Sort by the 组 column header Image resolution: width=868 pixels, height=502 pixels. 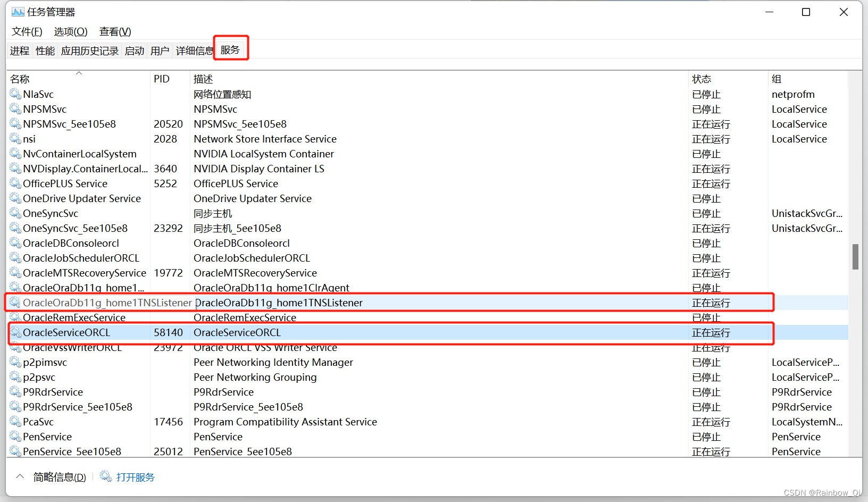click(808, 79)
